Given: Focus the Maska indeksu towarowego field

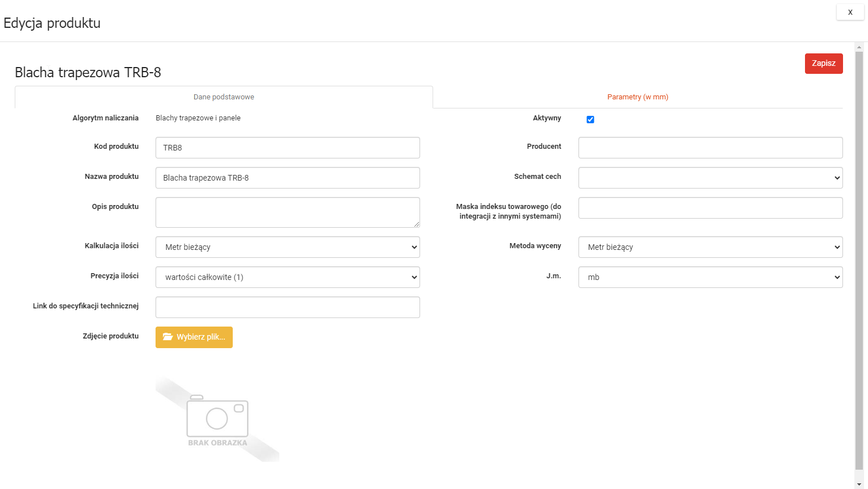Looking at the screenshot, I should [710, 208].
